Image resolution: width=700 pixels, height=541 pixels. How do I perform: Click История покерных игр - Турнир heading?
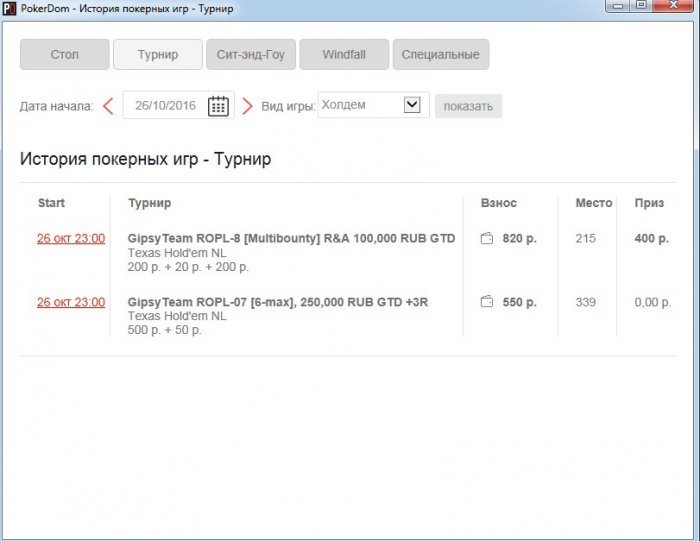pyautogui.click(x=145, y=159)
